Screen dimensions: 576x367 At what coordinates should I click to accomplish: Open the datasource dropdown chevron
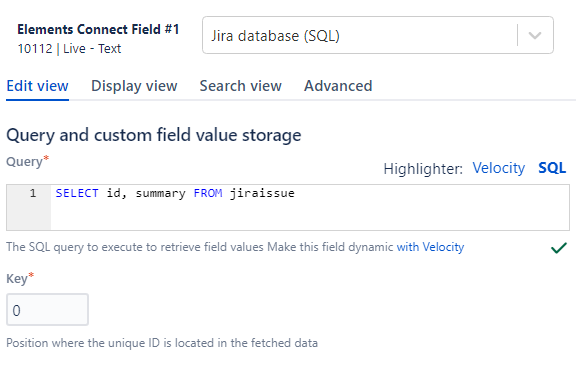pyautogui.click(x=535, y=35)
